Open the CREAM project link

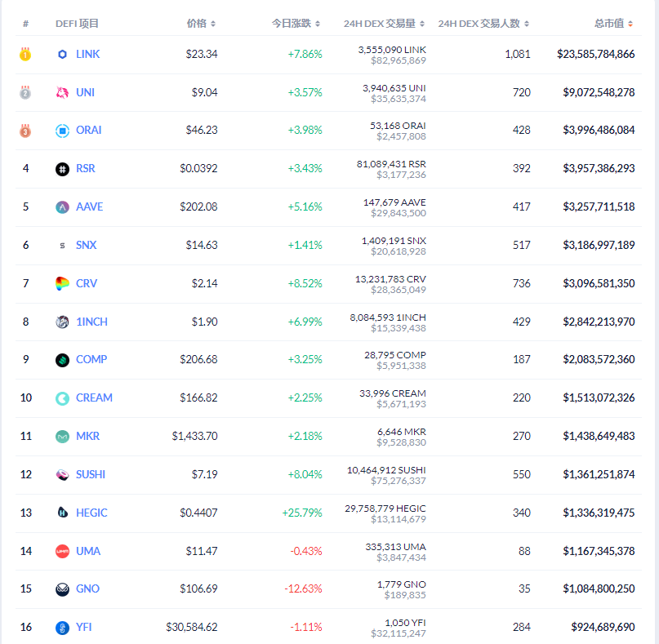94,398
